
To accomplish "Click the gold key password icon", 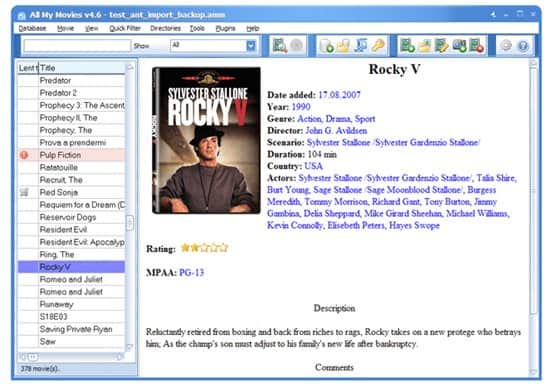I will point(377,46).
